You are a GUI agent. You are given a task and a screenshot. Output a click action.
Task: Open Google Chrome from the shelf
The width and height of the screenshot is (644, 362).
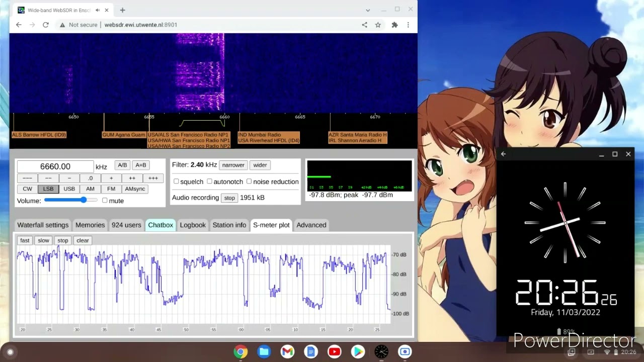coord(240,352)
